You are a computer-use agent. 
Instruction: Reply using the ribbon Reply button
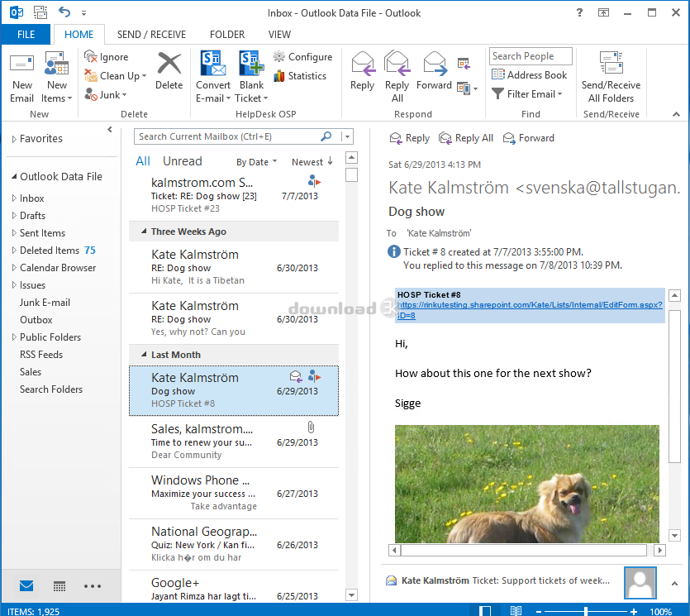[x=362, y=72]
